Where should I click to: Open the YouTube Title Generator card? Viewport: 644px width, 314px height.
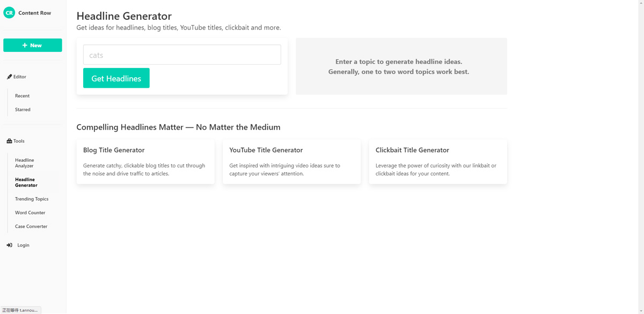click(291, 161)
